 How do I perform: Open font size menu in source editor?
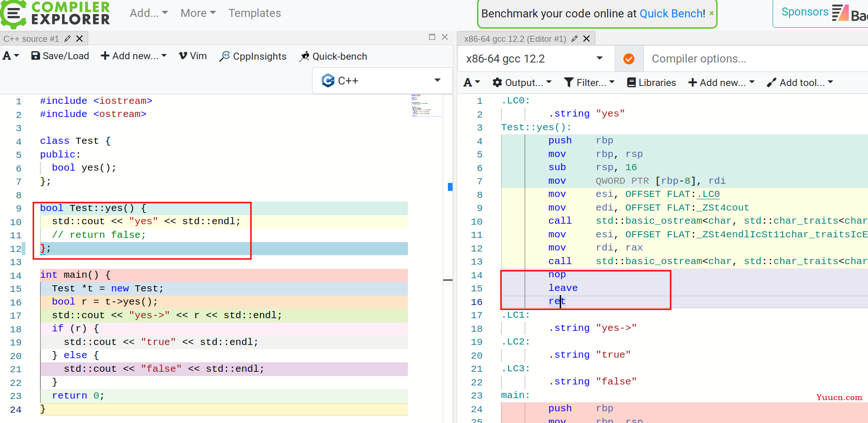(x=11, y=56)
